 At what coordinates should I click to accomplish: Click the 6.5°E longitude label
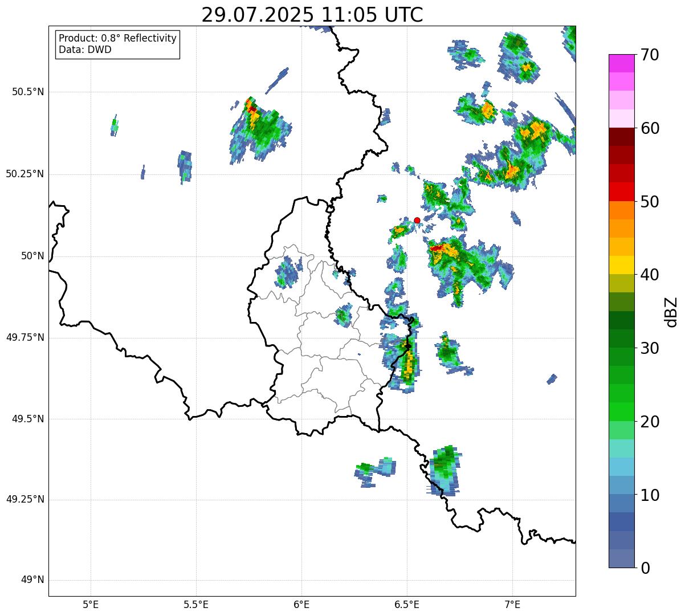(x=407, y=604)
